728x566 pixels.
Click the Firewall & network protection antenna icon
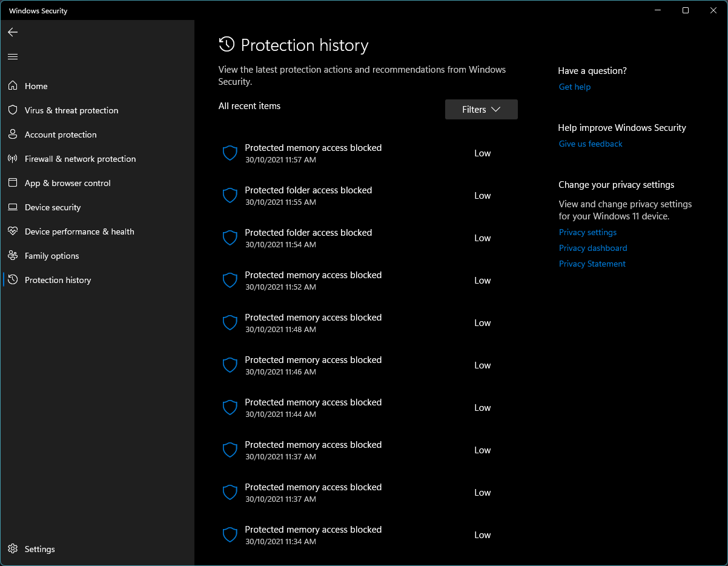coord(13,159)
